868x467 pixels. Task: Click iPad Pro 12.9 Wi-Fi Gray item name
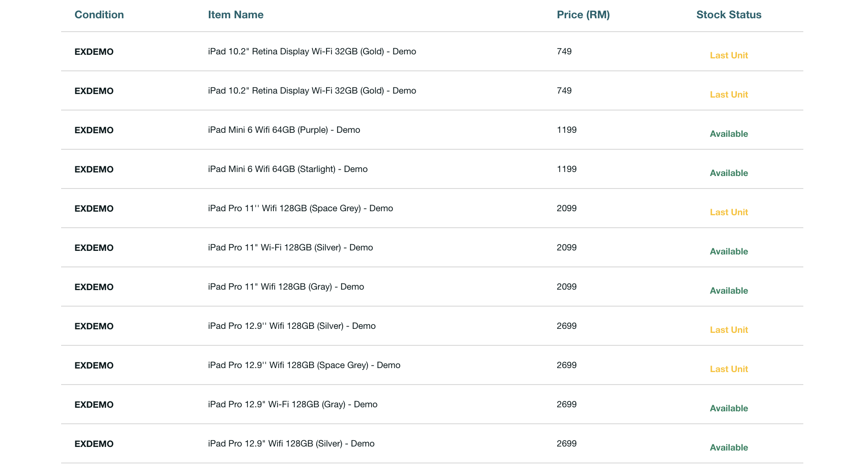coord(293,405)
